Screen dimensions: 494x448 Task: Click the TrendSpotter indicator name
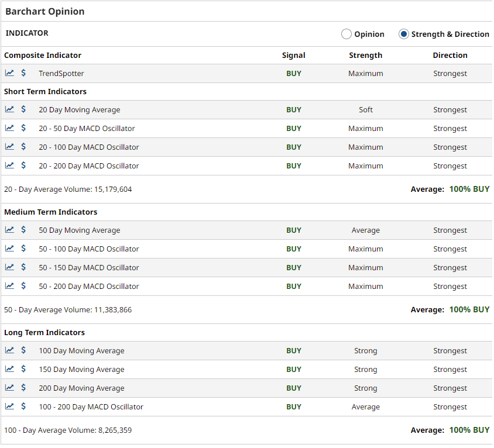click(x=61, y=74)
